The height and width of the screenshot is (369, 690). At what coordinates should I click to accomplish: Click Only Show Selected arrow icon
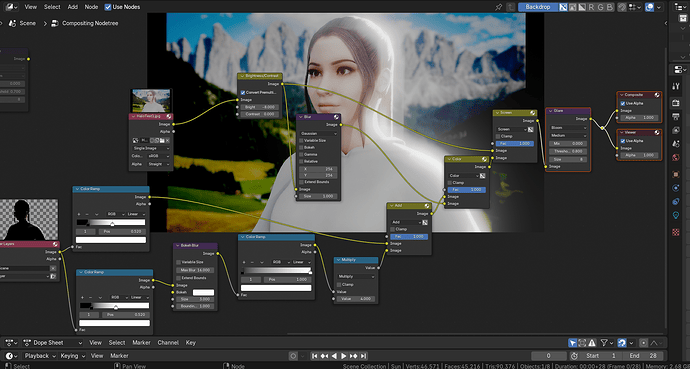(x=573, y=343)
